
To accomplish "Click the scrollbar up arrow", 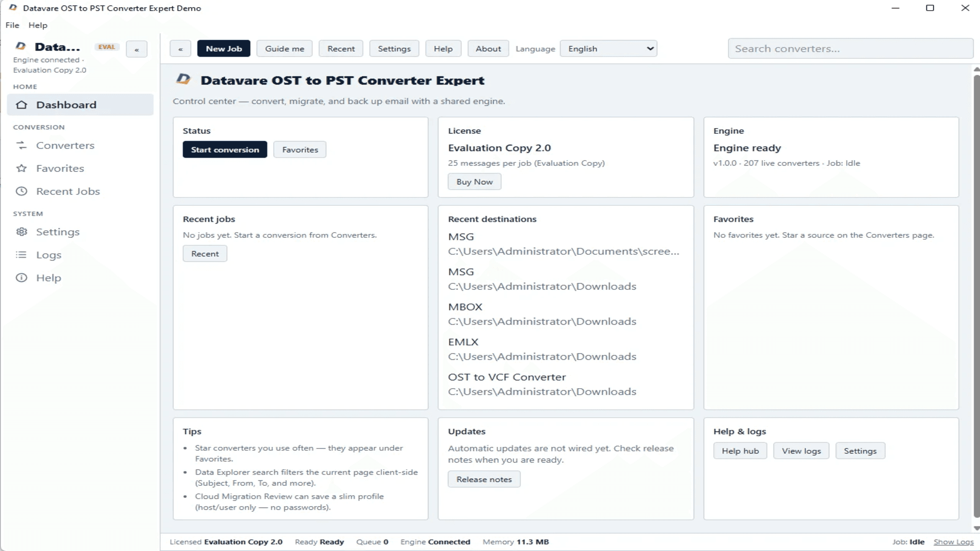I will (976, 69).
